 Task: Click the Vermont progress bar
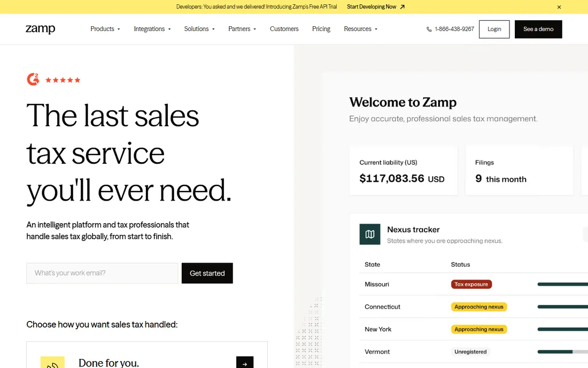(562, 352)
